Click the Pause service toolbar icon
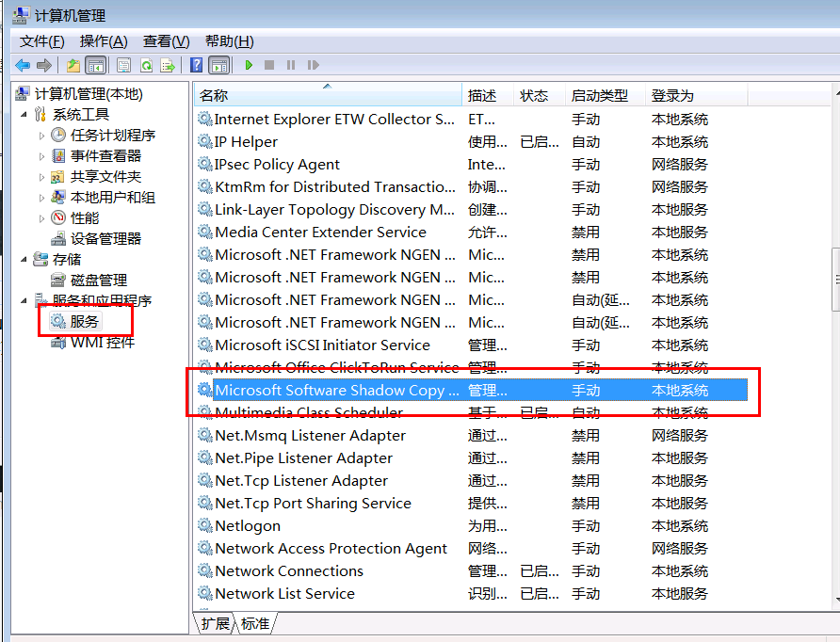This screenshot has height=642, width=840. (x=291, y=65)
